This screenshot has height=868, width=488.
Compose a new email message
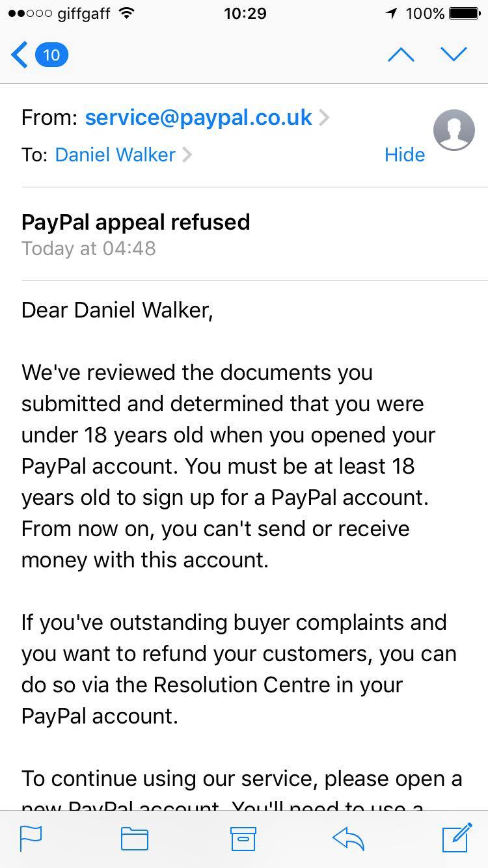(x=457, y=837)
